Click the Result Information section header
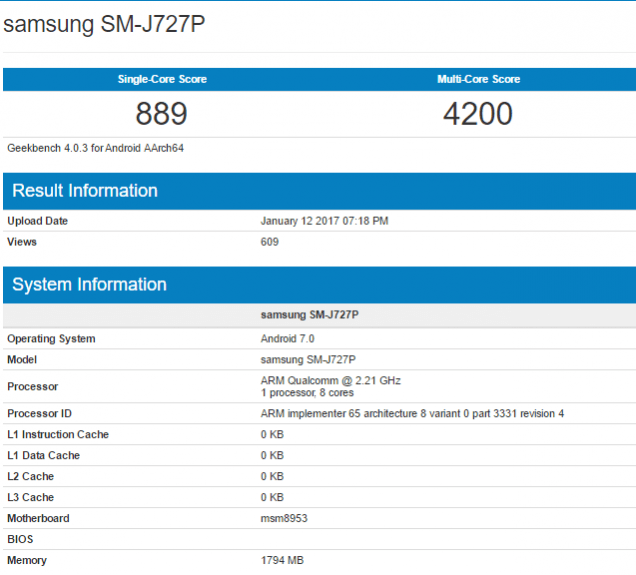The image size is (636, 575). tap(85, 191)
